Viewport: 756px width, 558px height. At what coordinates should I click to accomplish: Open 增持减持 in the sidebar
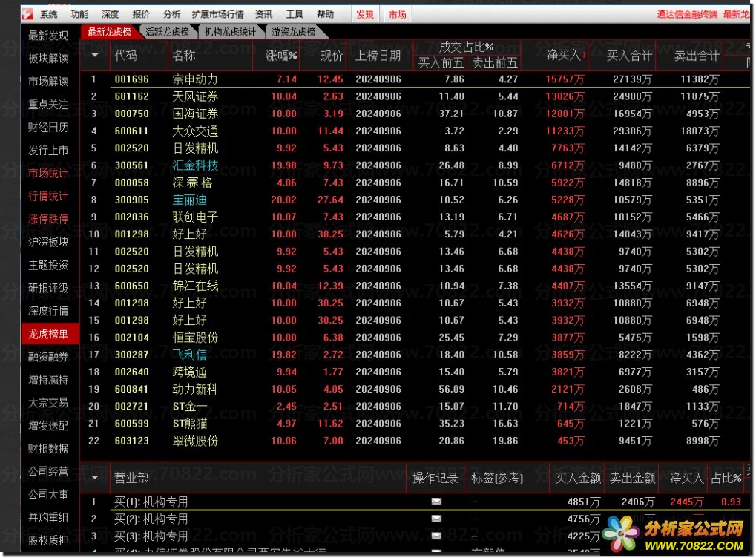pos(48,380)
